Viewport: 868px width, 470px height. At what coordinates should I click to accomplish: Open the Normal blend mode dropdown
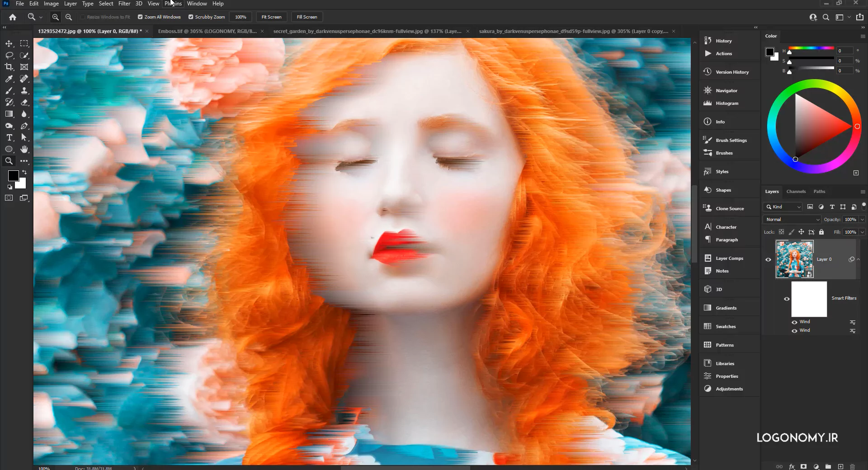tap(792, 219)
